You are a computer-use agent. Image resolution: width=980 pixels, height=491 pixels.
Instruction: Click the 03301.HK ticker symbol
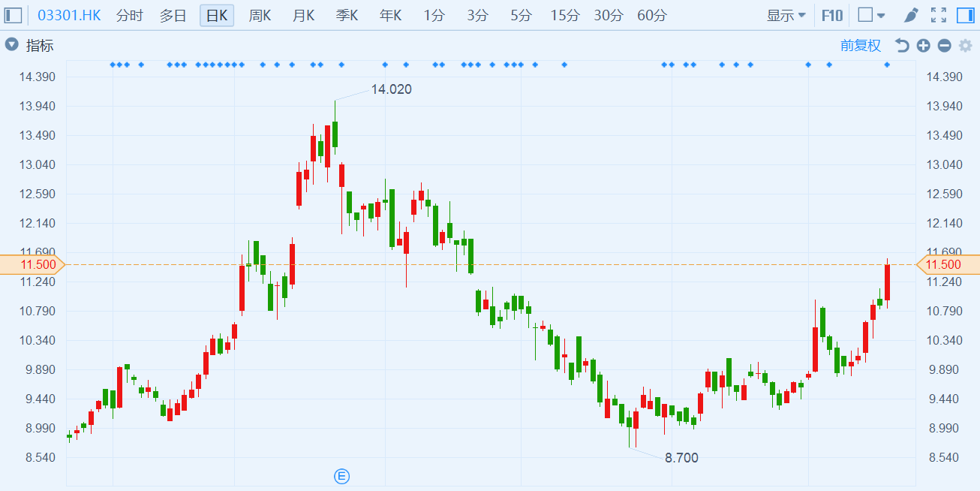coord(69,15)
